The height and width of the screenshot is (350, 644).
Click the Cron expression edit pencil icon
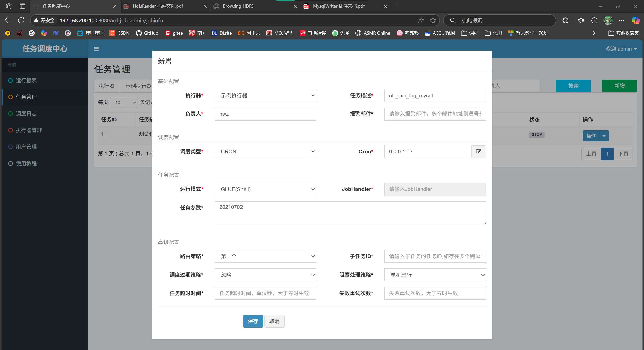tap(479, 151)
